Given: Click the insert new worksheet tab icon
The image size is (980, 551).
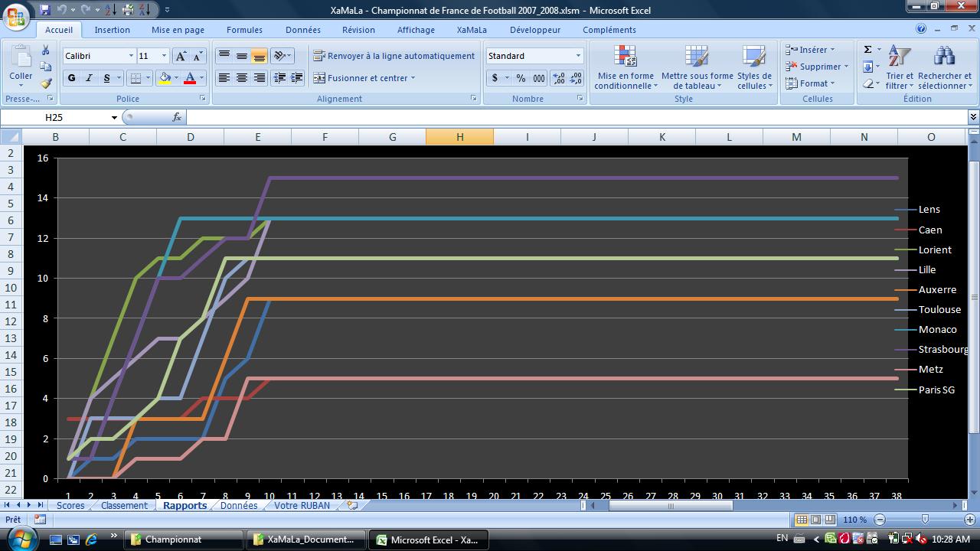Looking at the screenshot, I should point(352,505).
